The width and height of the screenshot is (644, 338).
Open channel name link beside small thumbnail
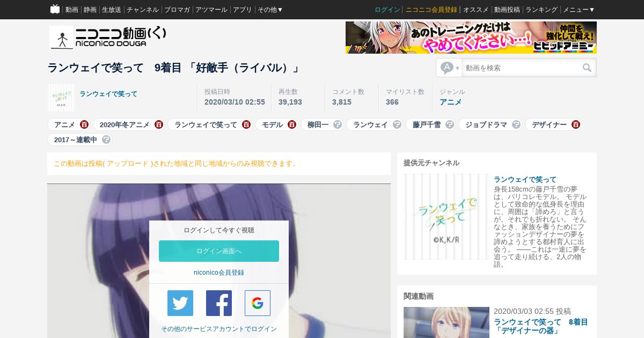click(108, 94)
